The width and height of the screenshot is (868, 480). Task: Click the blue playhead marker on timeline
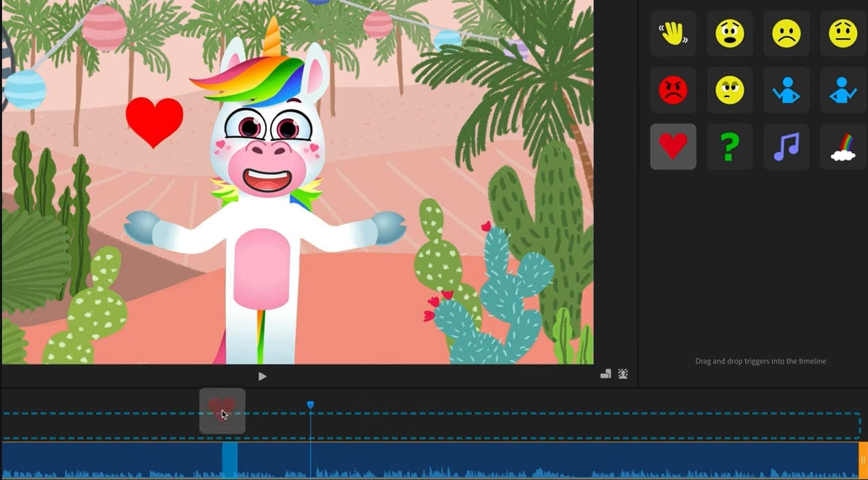pos(310,406)
